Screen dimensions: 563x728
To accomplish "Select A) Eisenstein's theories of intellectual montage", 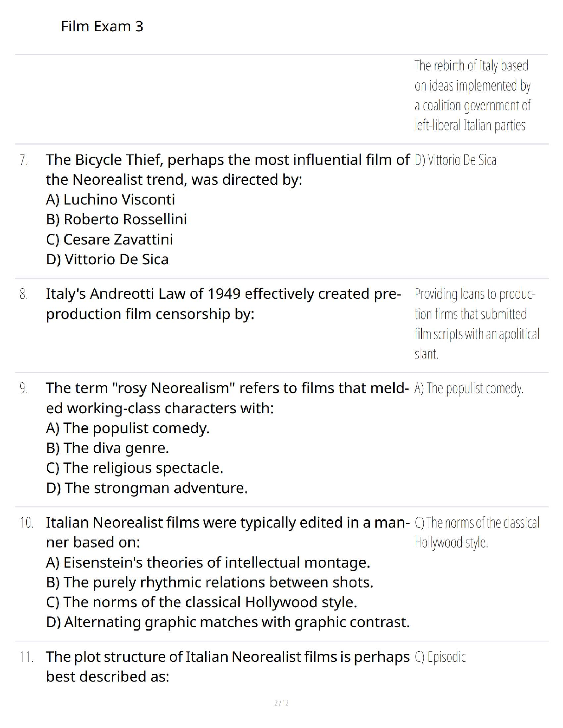I will (x=208, y=563).
